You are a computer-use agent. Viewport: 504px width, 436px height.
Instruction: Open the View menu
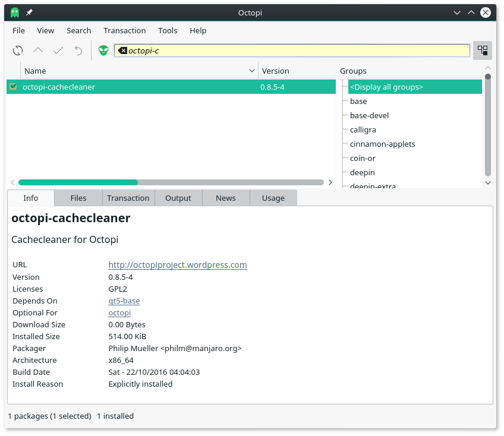[45, 30]
